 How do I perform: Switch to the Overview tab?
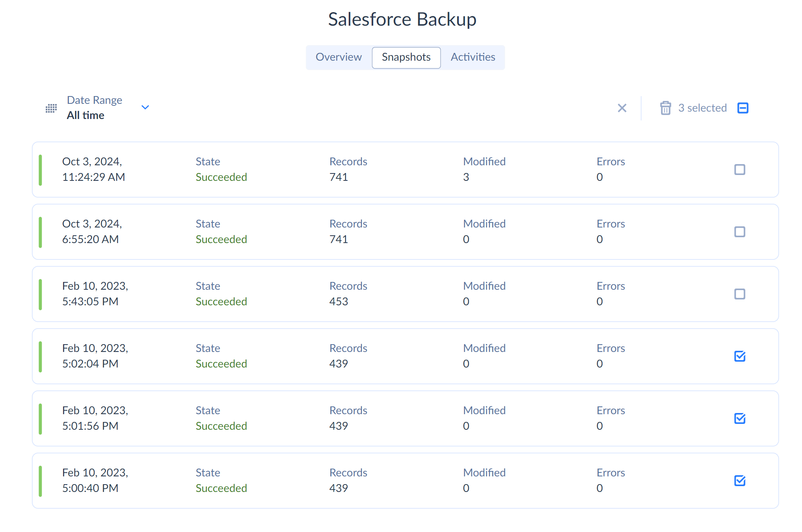(339, 57)
